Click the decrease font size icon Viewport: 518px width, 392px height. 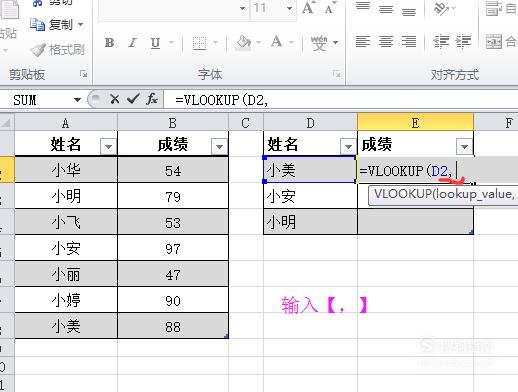(330, 8)
